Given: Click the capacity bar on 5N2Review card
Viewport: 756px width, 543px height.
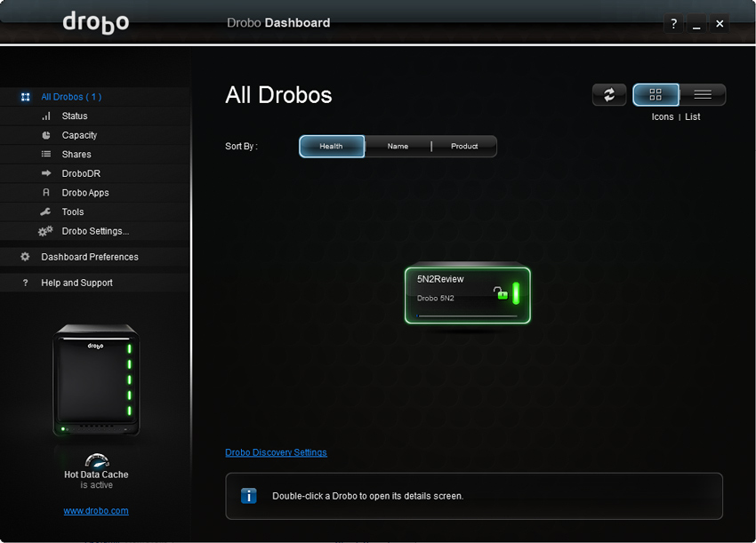Looking at the screenshot, I should (467, 316).
